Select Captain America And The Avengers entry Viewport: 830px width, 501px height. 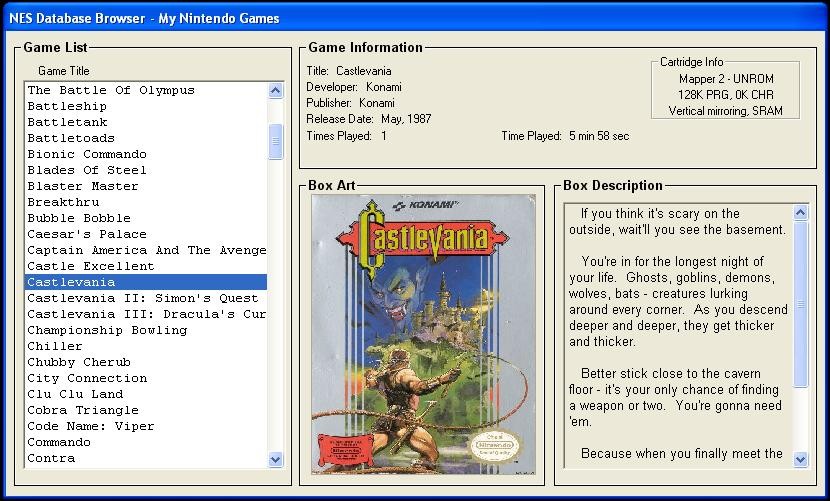[x=146, y=250]
